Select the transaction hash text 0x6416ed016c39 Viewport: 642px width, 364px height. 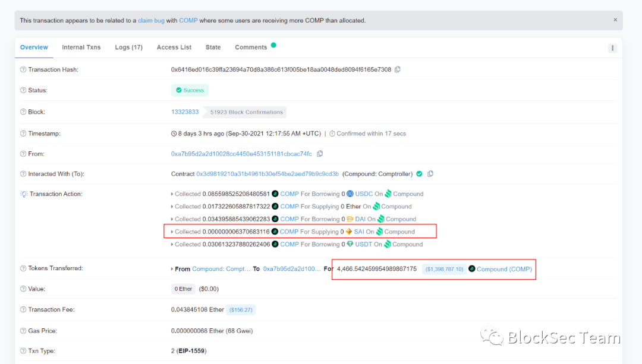tap(281, 69)
